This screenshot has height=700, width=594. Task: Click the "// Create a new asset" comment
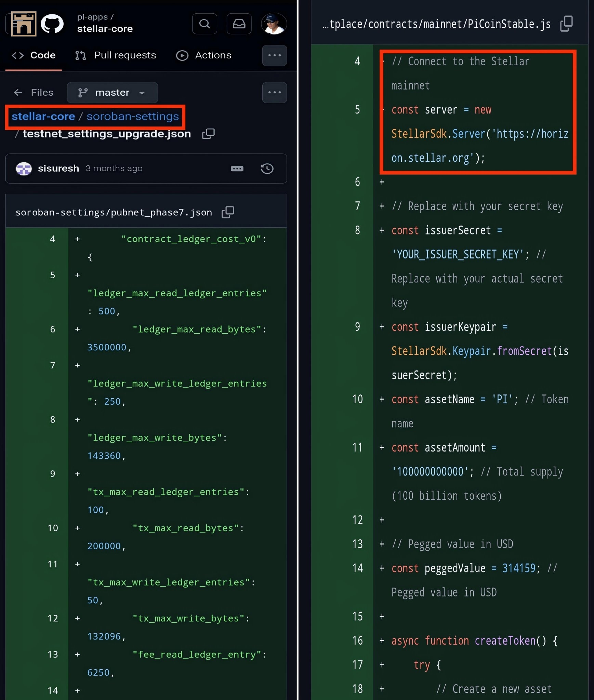pos(494,689)
